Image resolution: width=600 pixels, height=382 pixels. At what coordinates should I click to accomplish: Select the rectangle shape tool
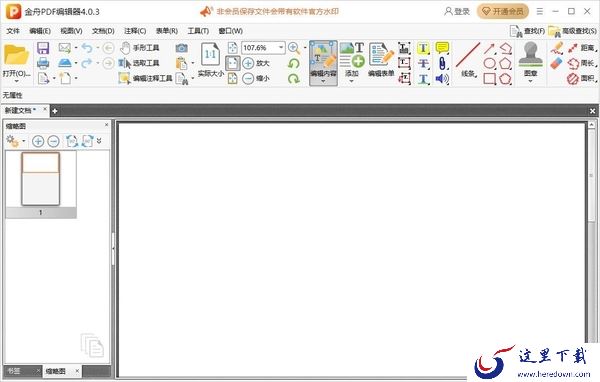[489, 79]
